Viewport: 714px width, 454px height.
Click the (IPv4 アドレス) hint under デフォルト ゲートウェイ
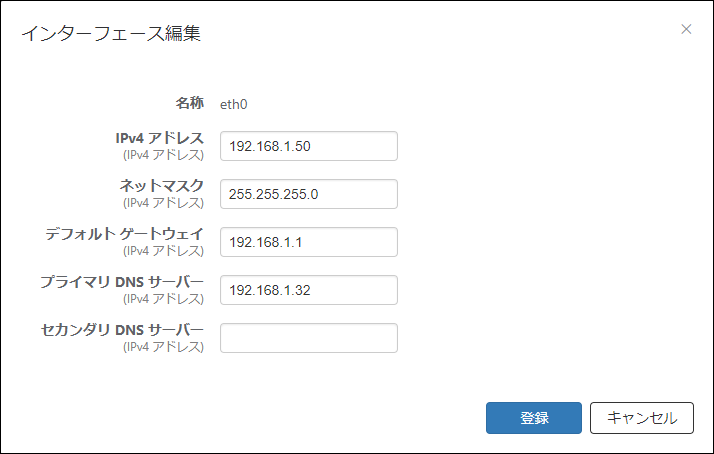(163, 251)
